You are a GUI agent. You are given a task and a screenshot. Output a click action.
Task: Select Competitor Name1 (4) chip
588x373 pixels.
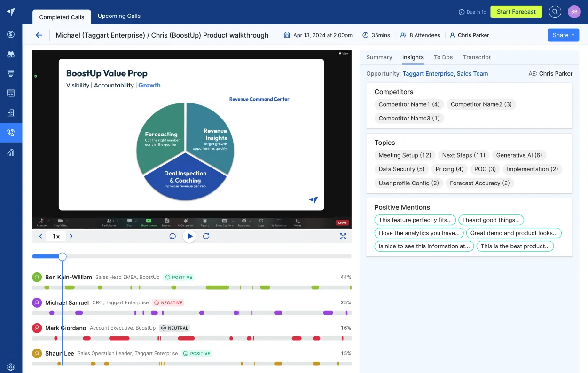point(409,104)
